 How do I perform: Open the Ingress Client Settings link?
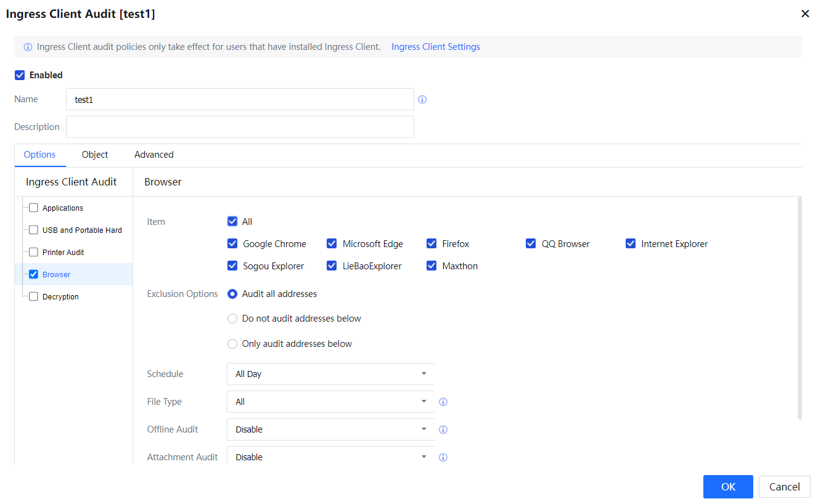[x=435, y=47]
